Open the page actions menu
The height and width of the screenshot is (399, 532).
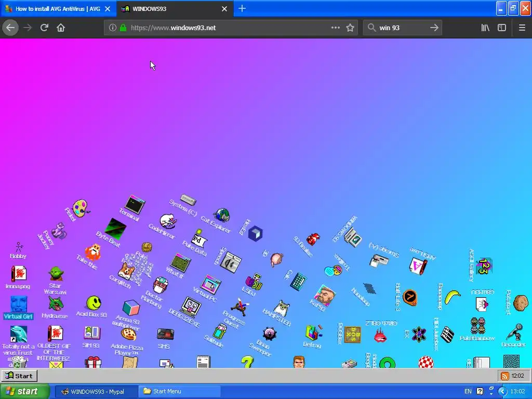click(x=335, y=28)
